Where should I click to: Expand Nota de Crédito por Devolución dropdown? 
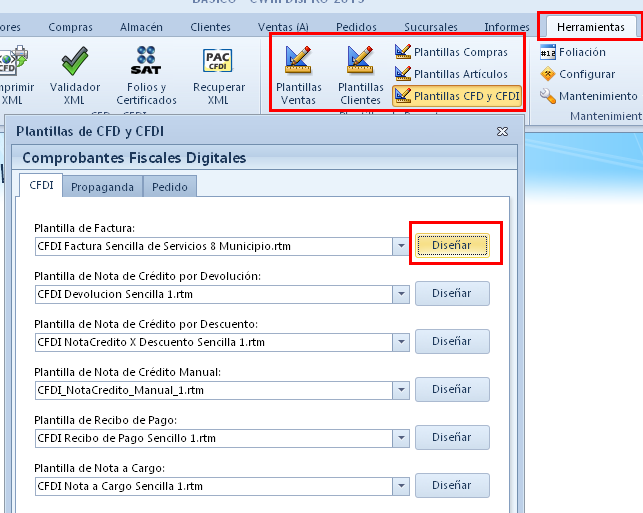[401, 294]
